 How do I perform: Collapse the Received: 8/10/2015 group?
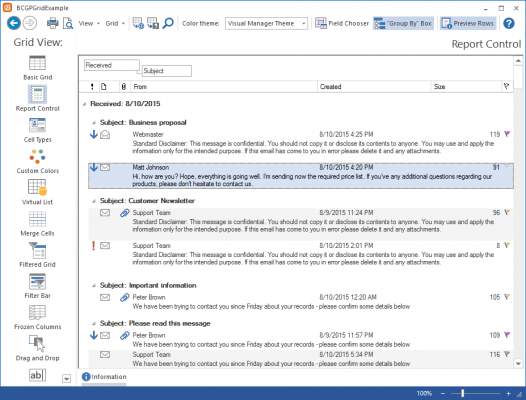tap(84, 104)
